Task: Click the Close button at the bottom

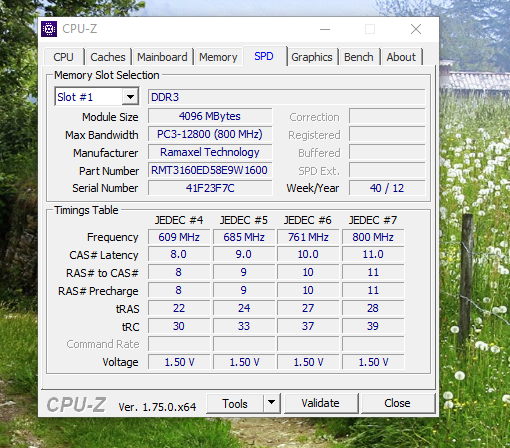Action: pos(397,403)
